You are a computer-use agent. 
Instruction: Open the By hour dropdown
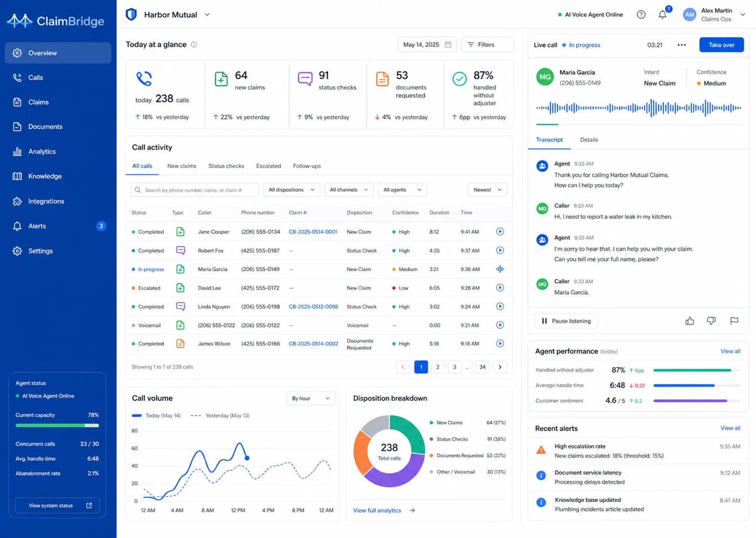[x=311, y=398]
